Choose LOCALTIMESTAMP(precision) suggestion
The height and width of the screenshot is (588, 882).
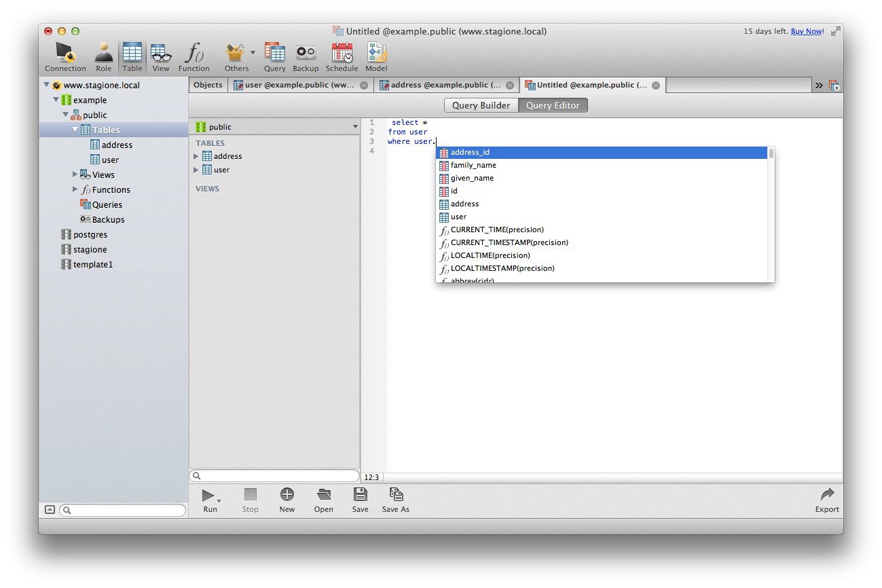click(602, 268)
